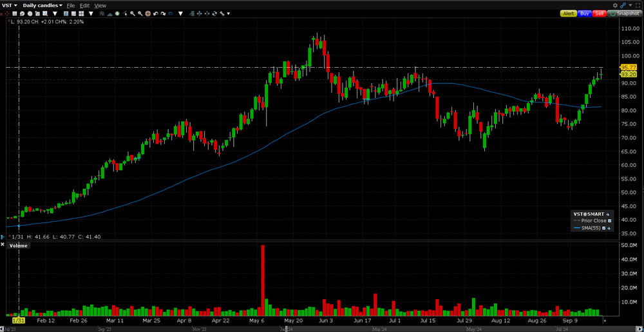Click the edit wrench beside SMA(55) legend

pos(609,228)
